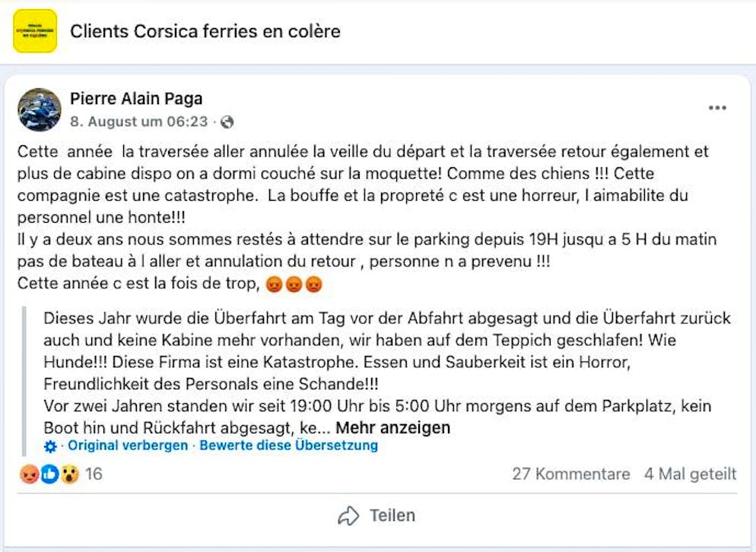Open post options via the three-dot menu
The height and width of the screenshot is (552, 756).
tap(717, 107)
